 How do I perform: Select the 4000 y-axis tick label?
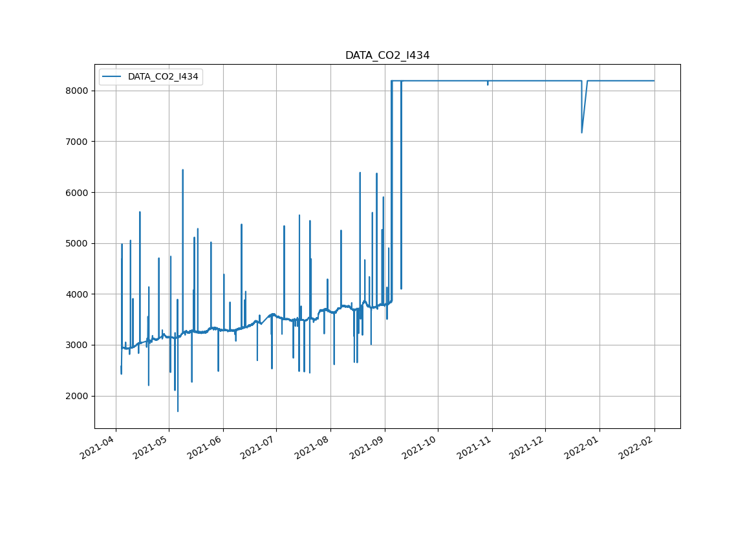tap(78, 294)
